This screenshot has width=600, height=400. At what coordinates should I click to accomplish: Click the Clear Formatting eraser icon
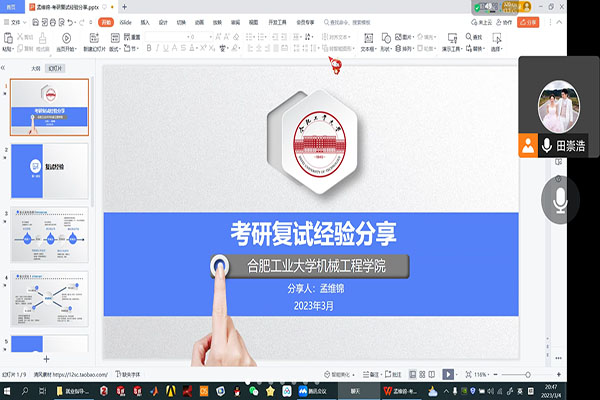pos(236,37)
